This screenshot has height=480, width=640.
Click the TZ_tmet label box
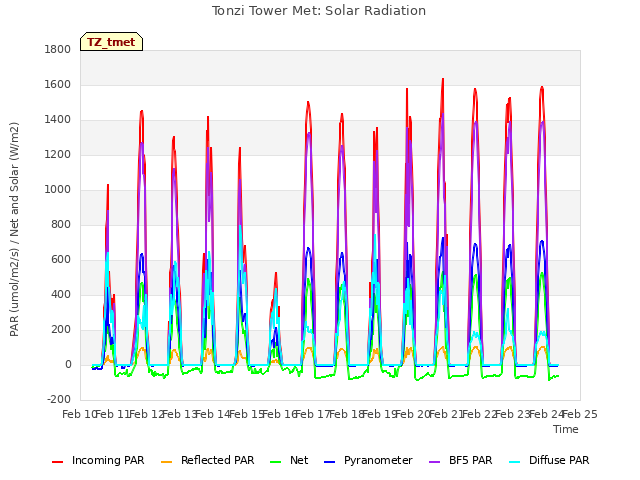[111, 42]
